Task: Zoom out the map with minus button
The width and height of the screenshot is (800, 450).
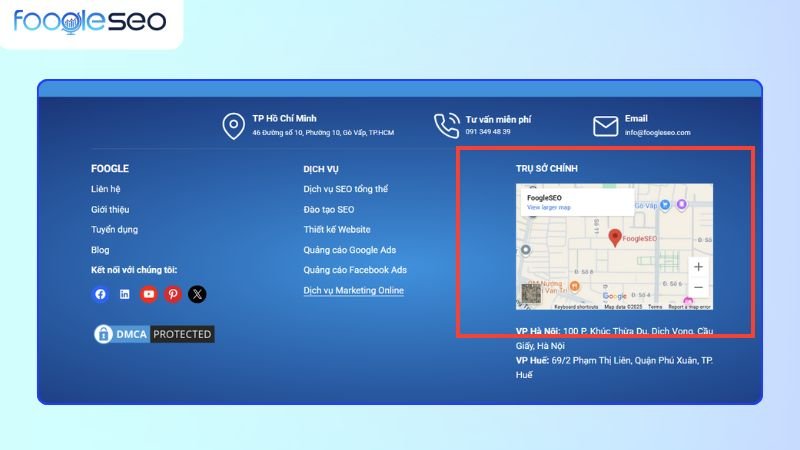Action: (698, 287)
